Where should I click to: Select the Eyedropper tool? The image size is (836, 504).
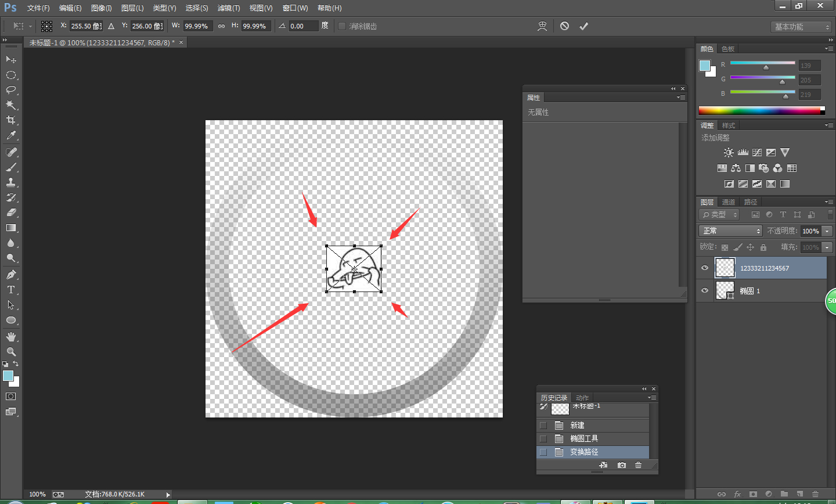click(10, 136)
